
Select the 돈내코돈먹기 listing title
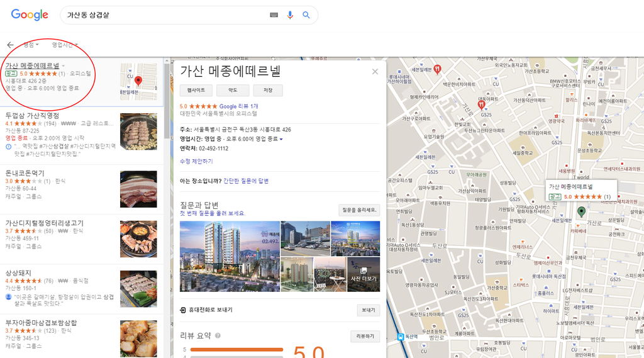pyautogui.click(x=25, y=173)
